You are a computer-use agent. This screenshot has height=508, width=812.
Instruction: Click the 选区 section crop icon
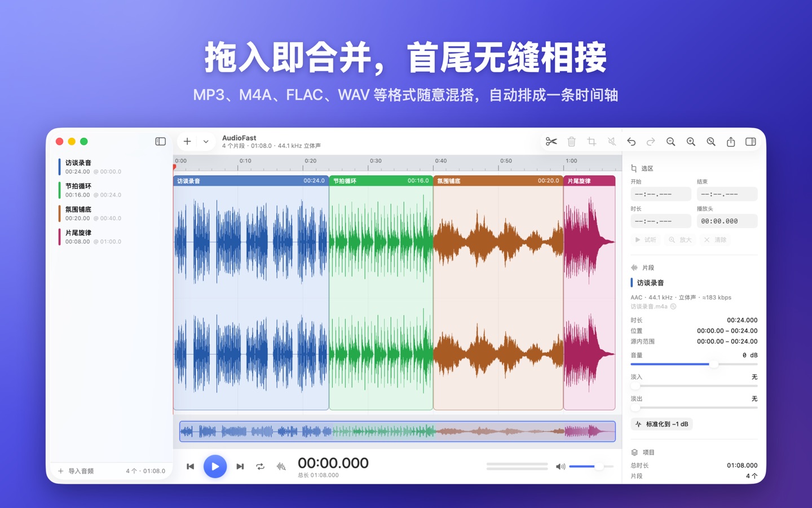pos(634,168)
